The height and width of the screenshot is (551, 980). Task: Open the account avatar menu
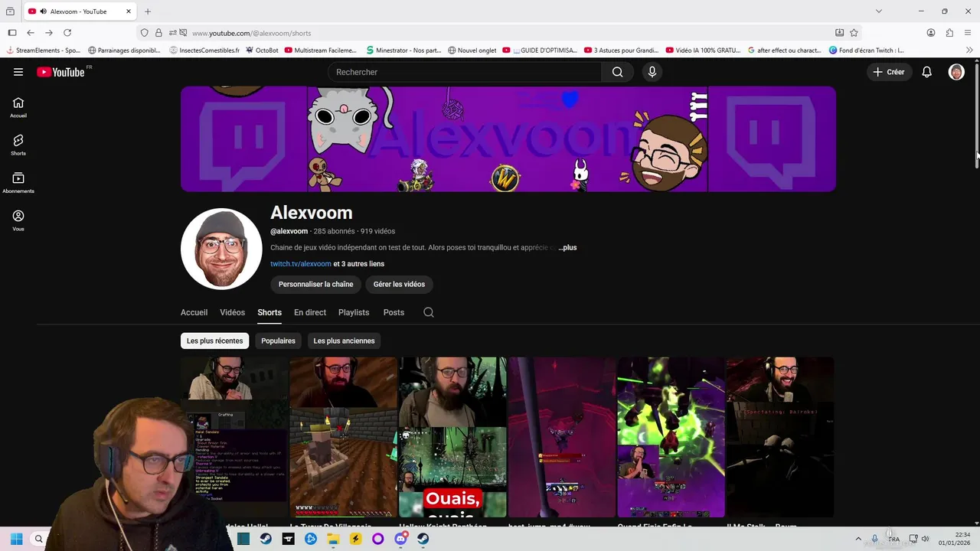coord(956,72)
